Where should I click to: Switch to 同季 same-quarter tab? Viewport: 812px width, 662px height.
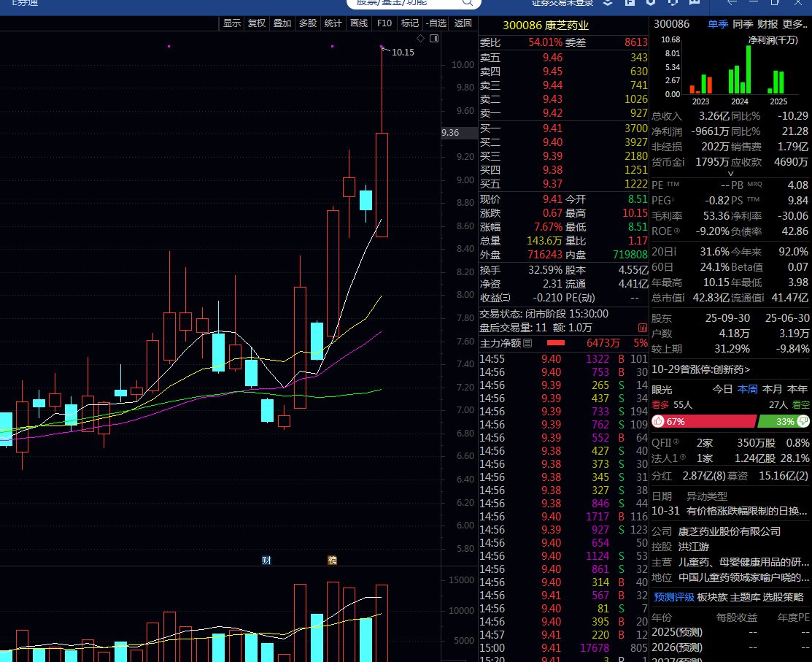(743, 24)
